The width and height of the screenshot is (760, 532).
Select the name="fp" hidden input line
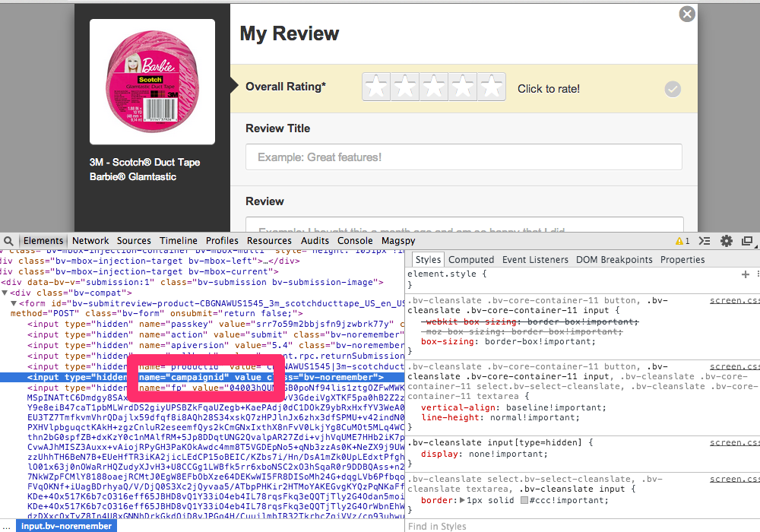tap(216, 388)
